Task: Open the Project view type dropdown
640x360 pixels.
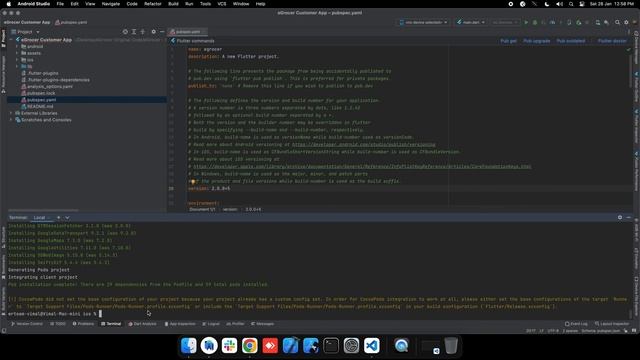Action: [x=25, y=31]
